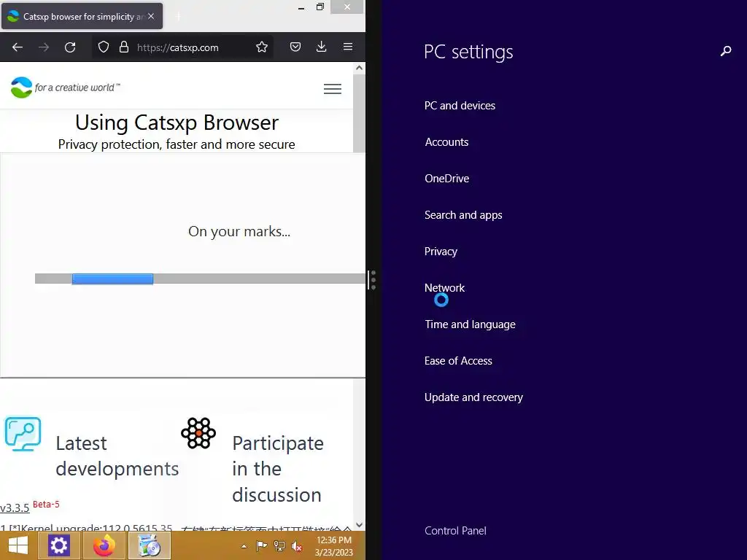
Task: Go back using the browser back arrow
Action: point(18,47)
